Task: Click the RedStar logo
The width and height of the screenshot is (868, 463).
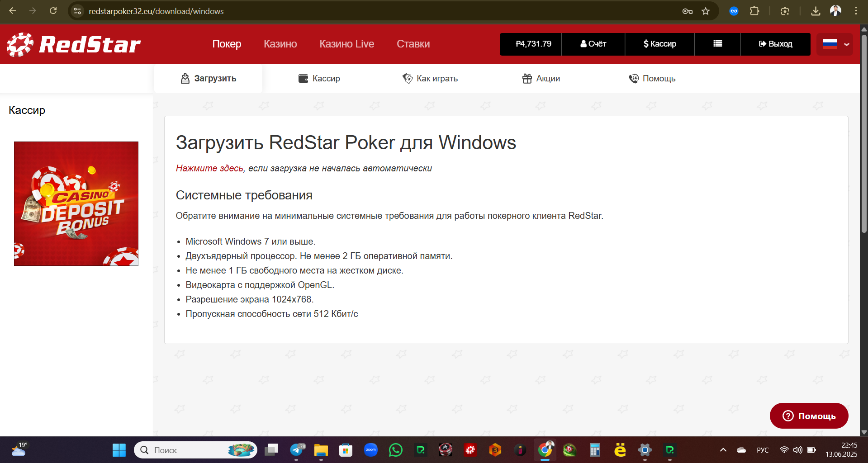Action: coord(74,44)
